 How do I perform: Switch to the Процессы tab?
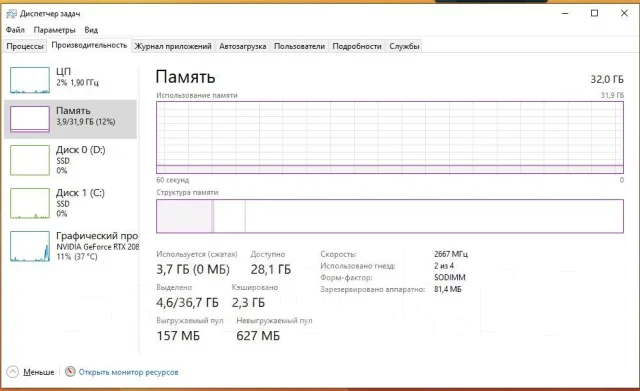(x=25, y=46)
